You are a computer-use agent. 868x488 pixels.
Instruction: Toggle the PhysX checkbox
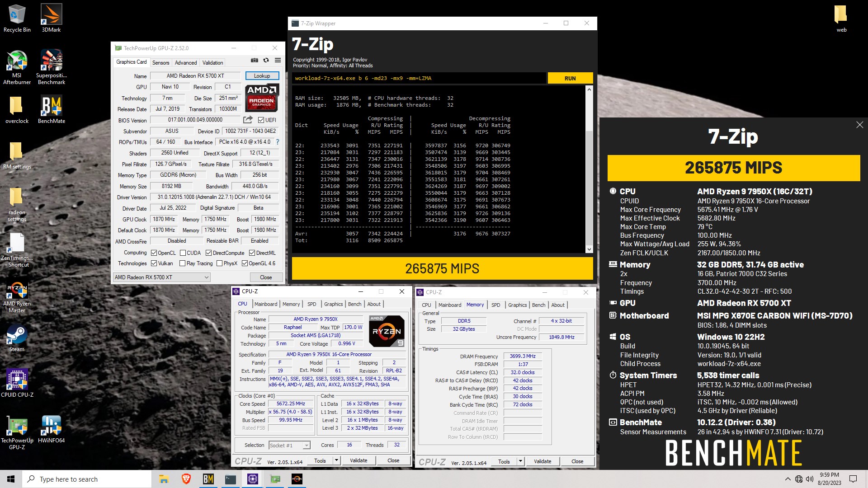coord(219,263)
